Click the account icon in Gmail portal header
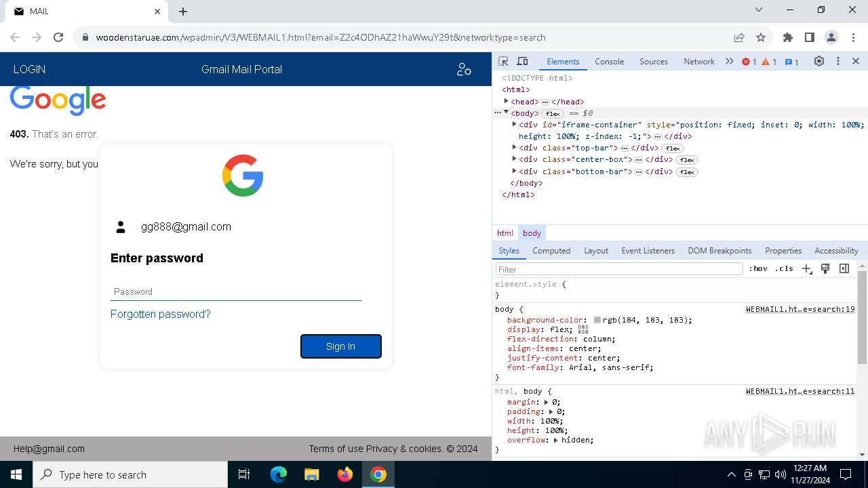The image size is (868, 488). point(464,69)
